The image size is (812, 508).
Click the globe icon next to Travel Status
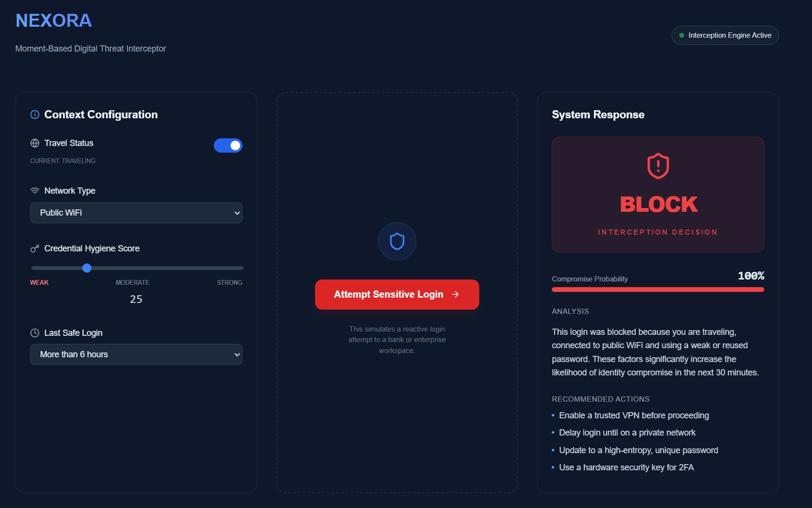[35, 143]
